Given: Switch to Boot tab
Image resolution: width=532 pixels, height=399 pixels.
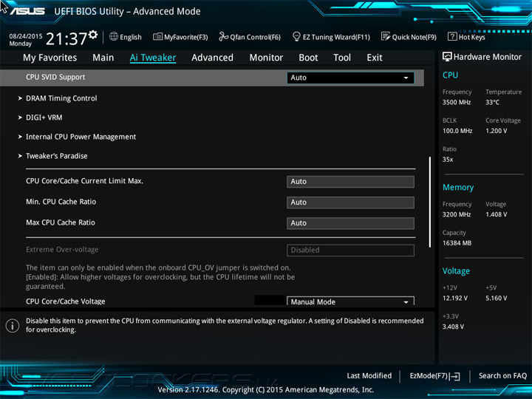Looking at the screenshot, I should click(308, 58).
